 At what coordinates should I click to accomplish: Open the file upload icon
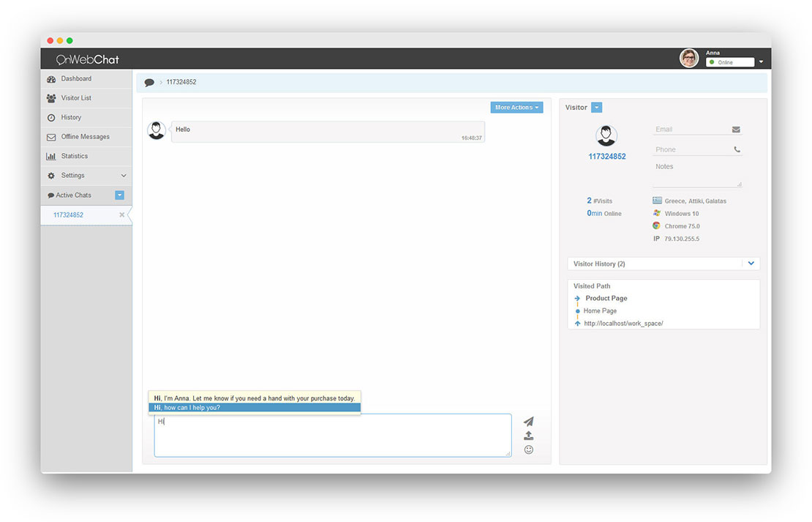click(528, 436)
